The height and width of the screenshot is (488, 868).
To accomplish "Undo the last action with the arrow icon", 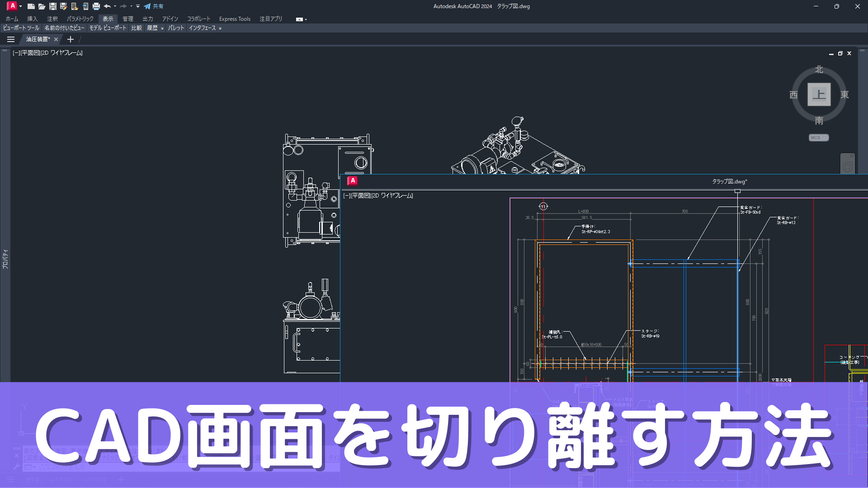I will [x=107, y=6].
